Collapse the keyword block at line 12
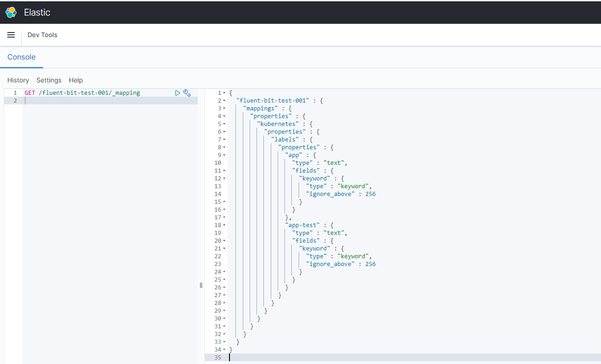Image resolution: width=601 pixels, height=364 pixels. coord(224,179)
